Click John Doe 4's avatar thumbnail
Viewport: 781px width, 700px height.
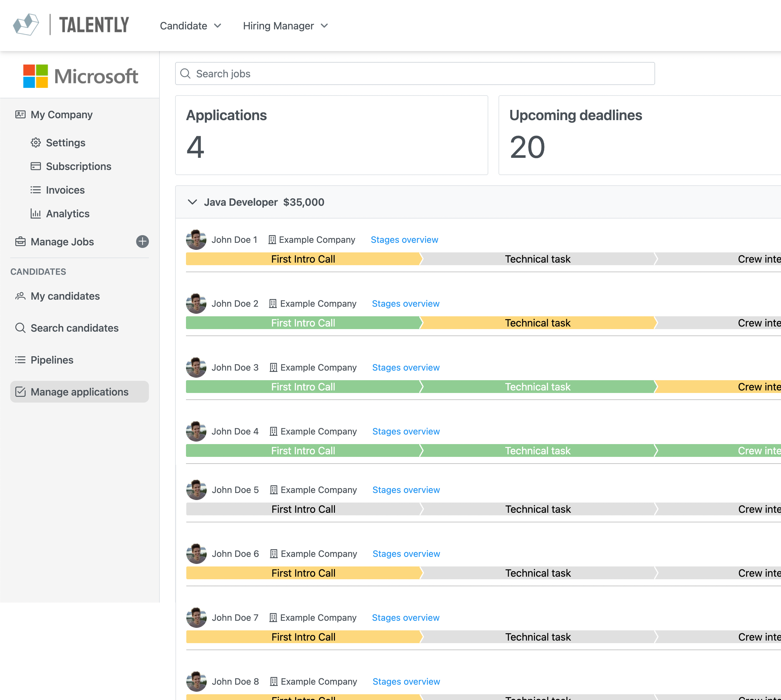pos(196,431)
